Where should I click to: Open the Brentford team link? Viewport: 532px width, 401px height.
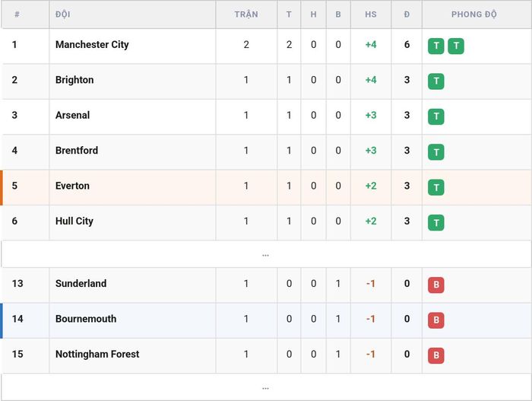coord(77,150)
